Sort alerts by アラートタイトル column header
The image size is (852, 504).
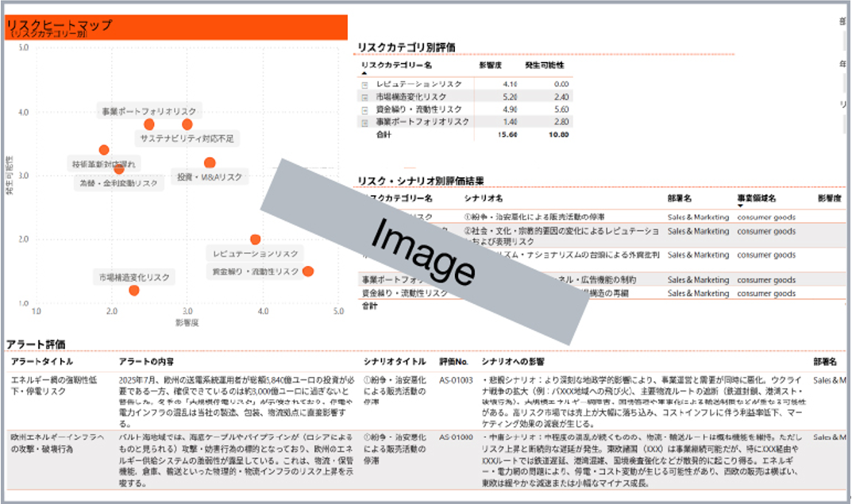point(37,361)
